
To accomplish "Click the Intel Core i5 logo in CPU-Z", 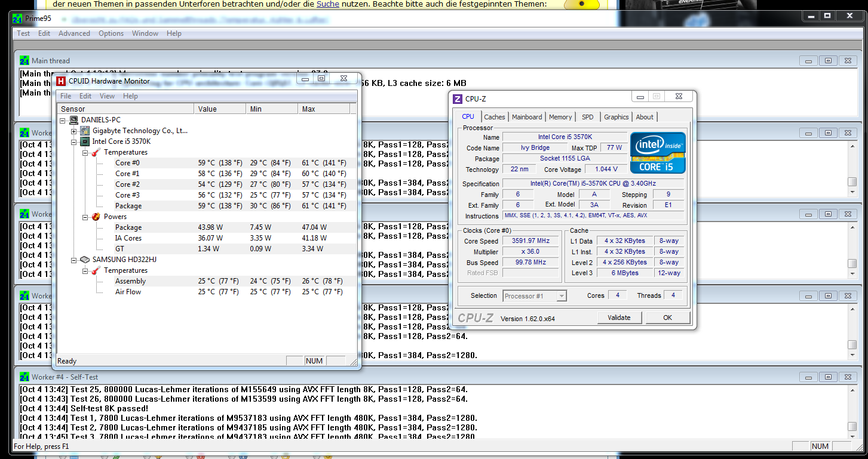I will pyautogui.click(x=658, y=153).
